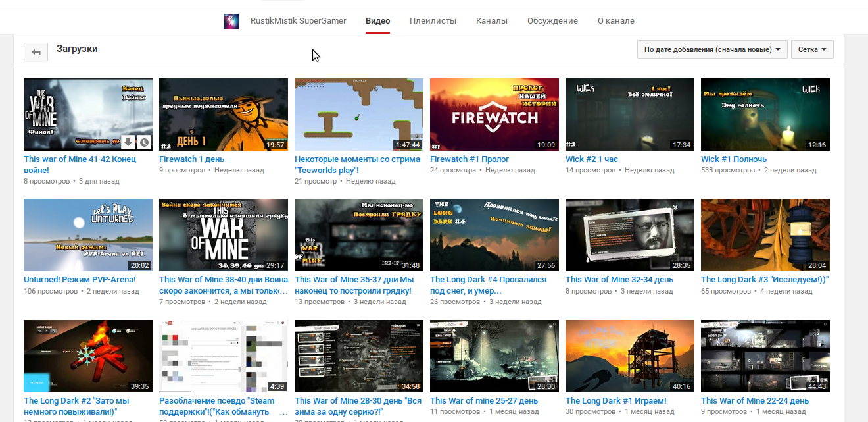This screenshot has width=868, height=422.
Task: Click the '14 просмотров' view count
Action: tap(591, 171)
